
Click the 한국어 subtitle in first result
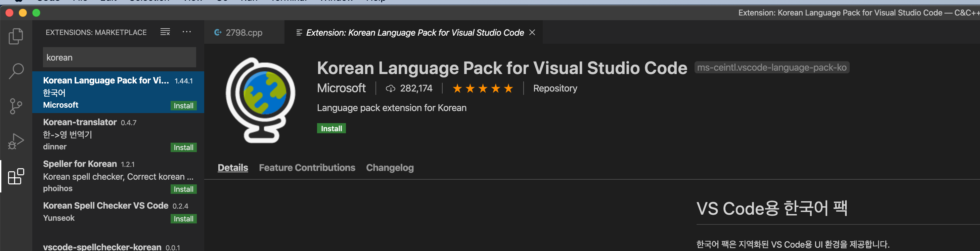point(54,93)
